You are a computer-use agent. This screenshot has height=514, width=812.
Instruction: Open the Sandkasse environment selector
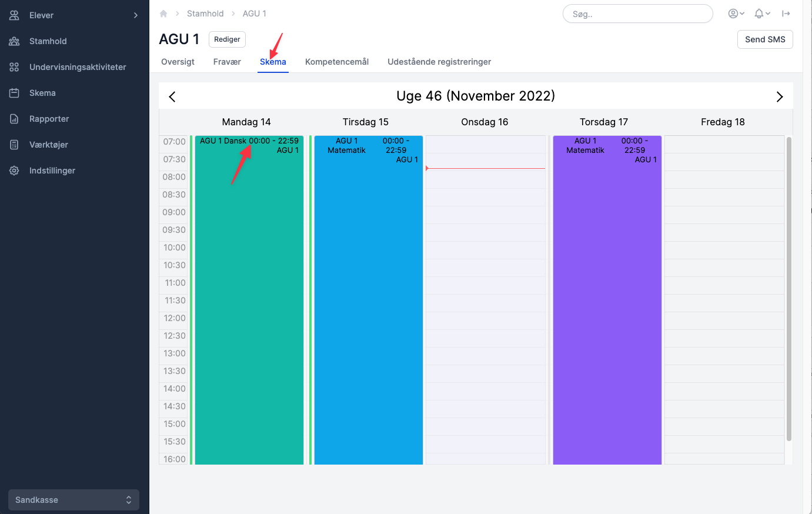tap(73, 500)
